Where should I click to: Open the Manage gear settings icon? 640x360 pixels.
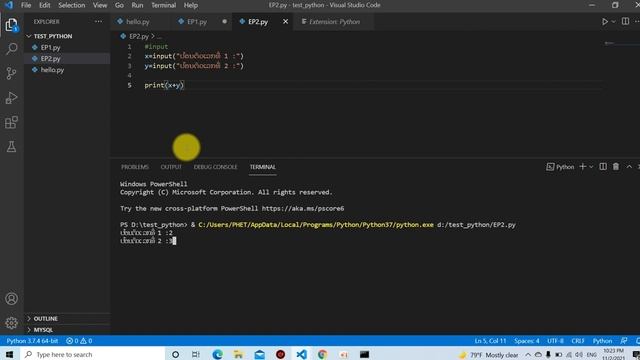(11, 323)
